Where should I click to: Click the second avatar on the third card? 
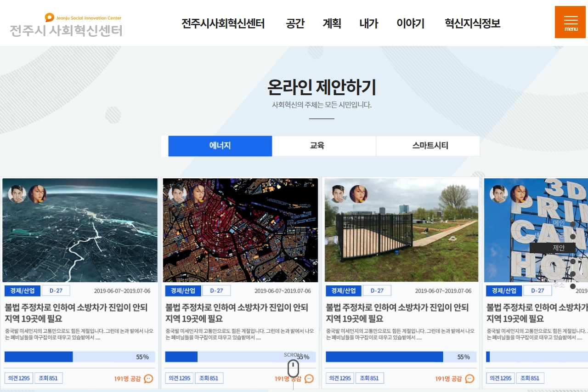358,194
